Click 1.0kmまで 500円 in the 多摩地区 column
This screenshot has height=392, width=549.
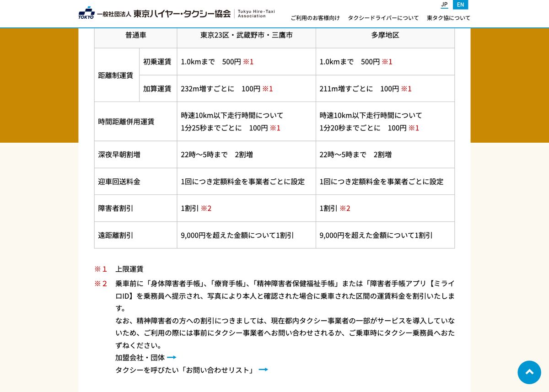tap(350, 62)
